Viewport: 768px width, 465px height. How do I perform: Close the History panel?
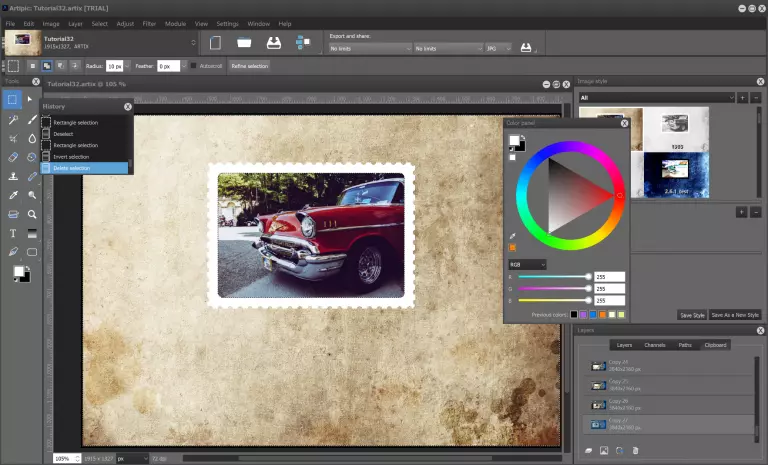point(128,106)
